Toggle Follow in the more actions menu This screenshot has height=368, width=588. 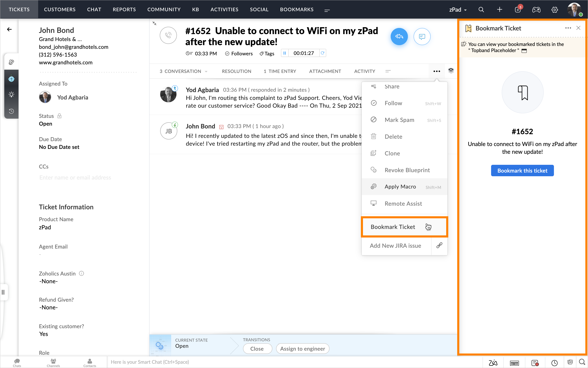click(x=393, y=103)
